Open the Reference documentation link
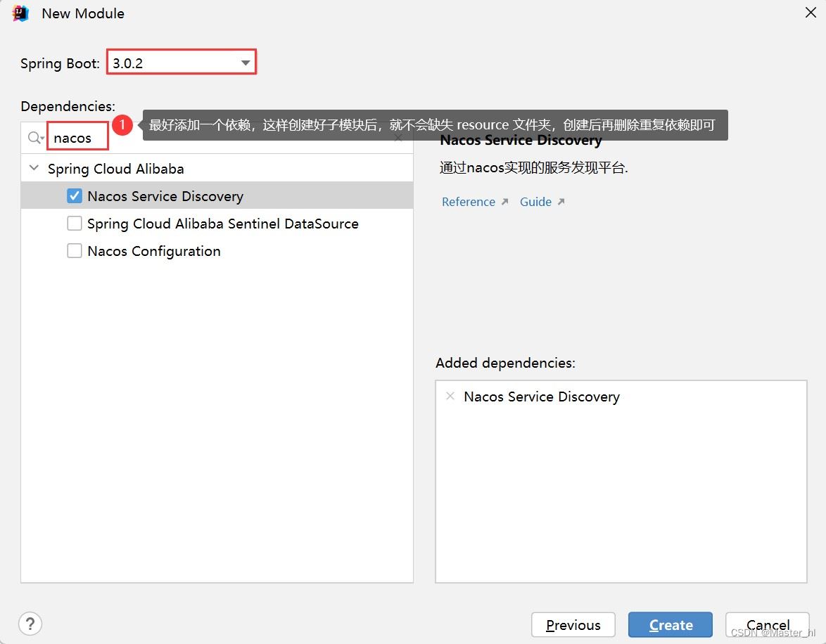The image size is (826, 644). click(x=468, y=202)
